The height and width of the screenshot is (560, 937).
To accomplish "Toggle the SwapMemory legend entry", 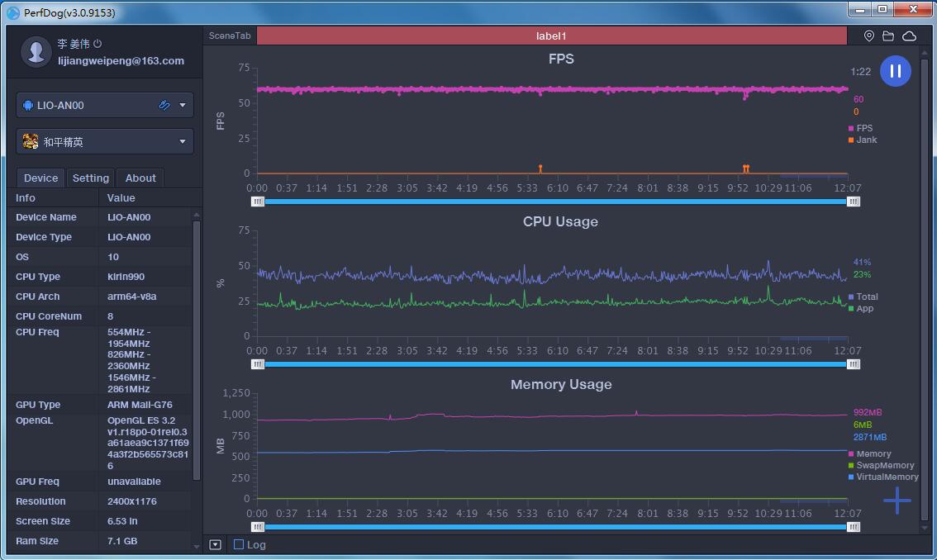I will 884,465.
